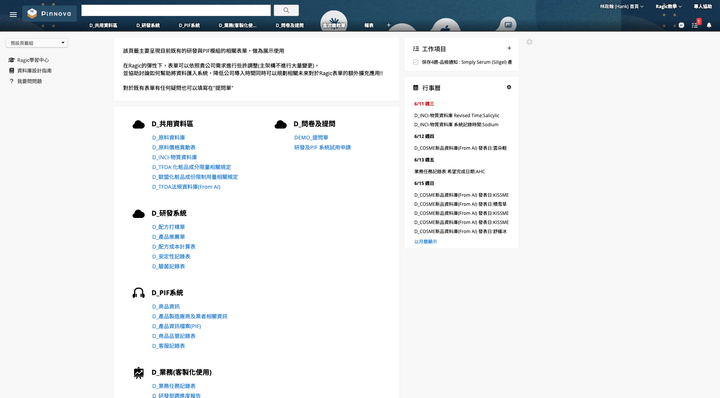Open the hamburger menu in the top bar
The width and height of the screenshot is (720, 398).
(x=13, y=14)
